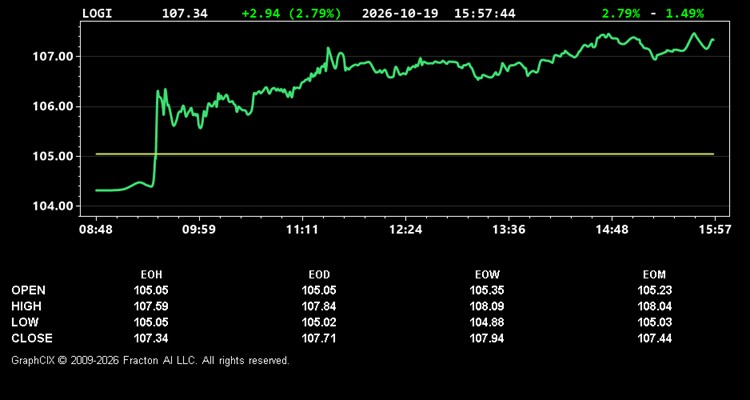Click the GraphCIX copyright notice
The height and width of the screenshot is (400, 750).
click(x=150, y=360)
